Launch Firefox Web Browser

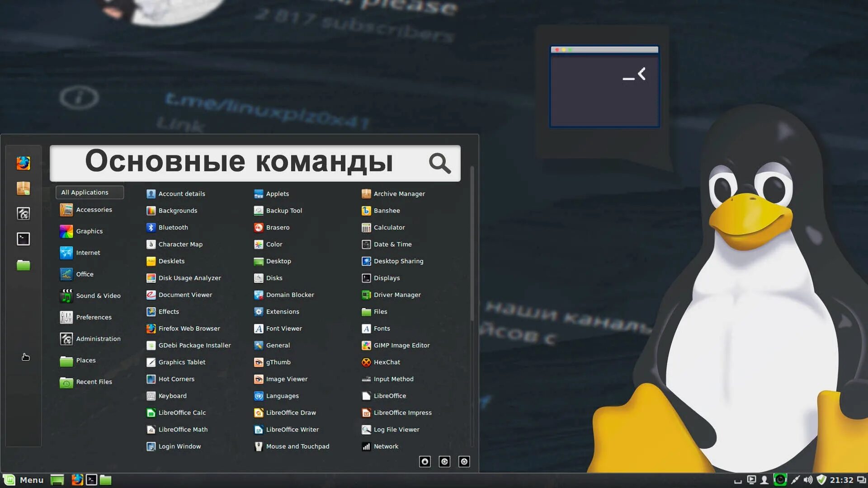pyautogui.click(x=189, y=328)
